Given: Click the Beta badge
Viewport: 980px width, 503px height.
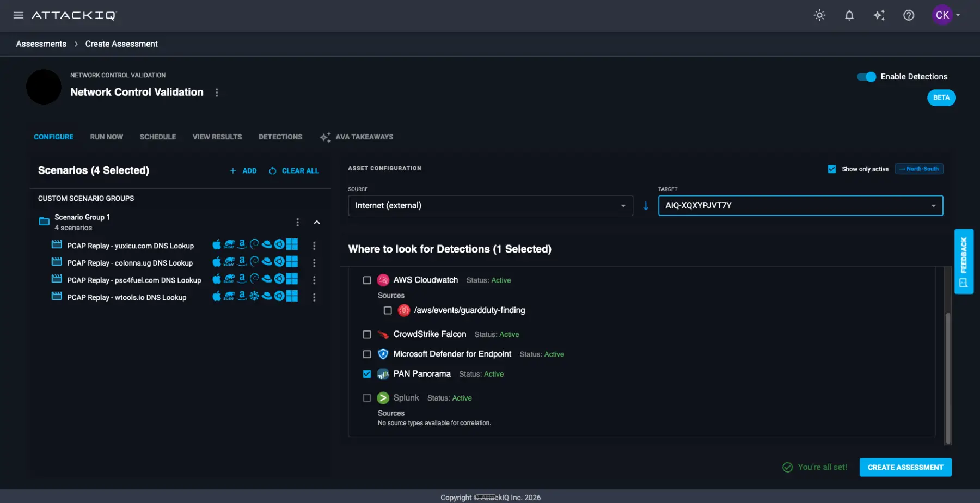Looking at the screenshot, I should (x=941, y=98).
